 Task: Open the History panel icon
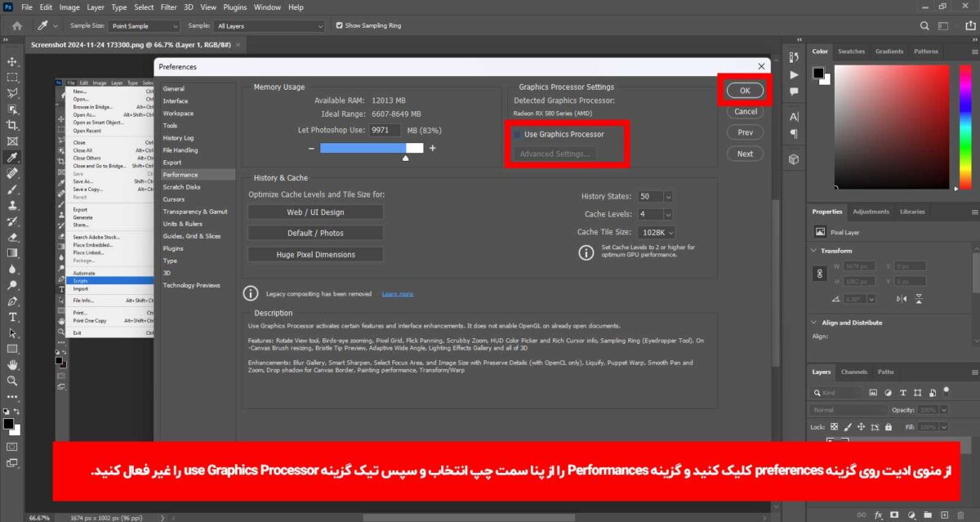794,57
